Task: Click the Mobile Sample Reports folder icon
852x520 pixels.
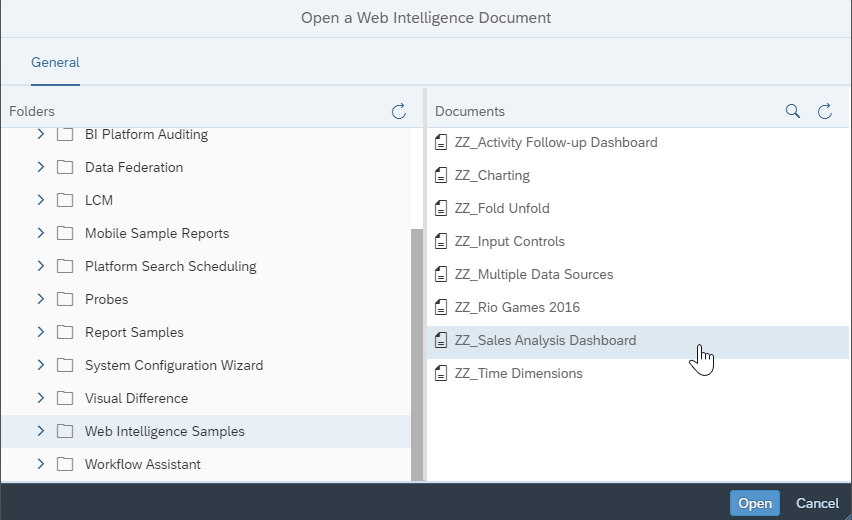Action: 65,234
